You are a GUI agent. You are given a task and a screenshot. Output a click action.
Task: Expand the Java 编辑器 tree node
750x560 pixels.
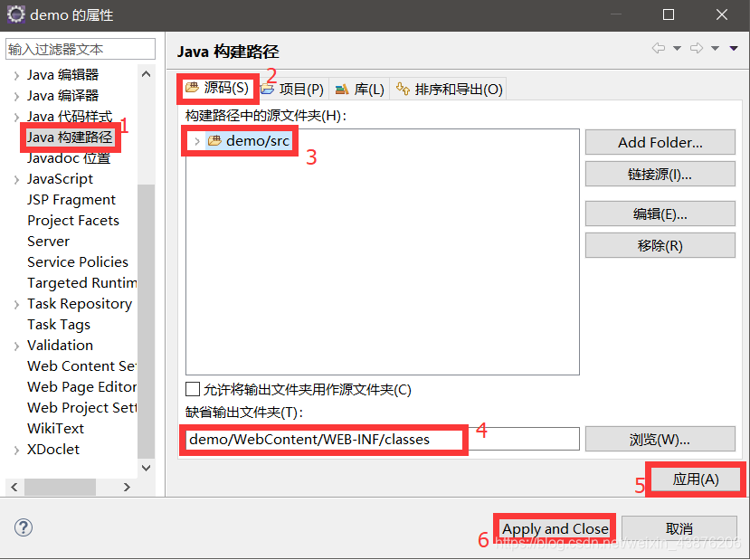click(x=17, y=76)
